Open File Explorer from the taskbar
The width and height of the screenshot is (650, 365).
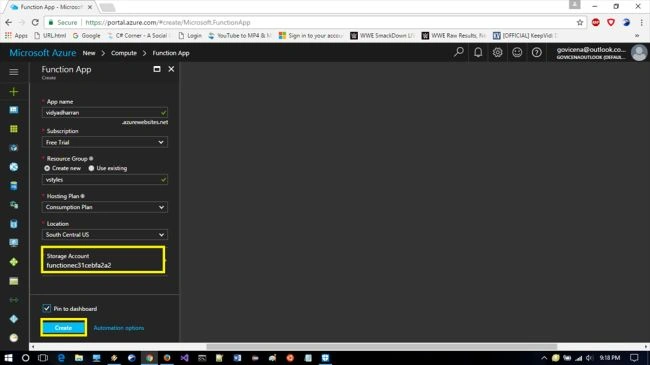(79, 358)
